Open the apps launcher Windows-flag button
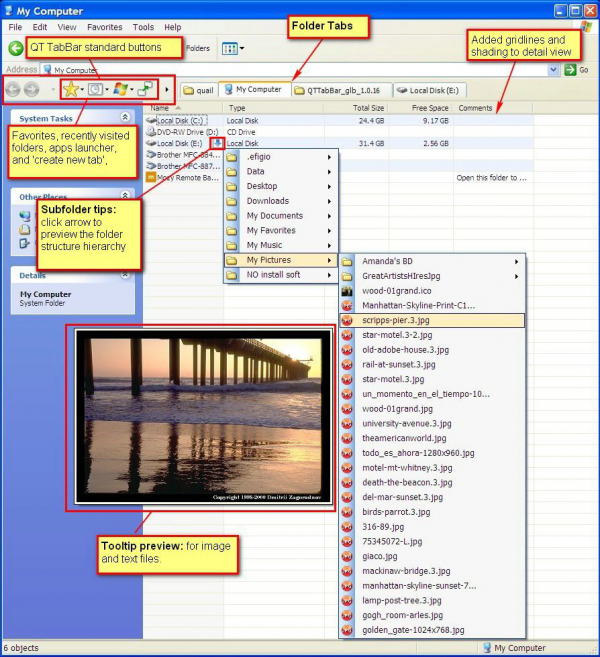Image resolution: width=600 pixels, height=657 pixels. [121, 89]
